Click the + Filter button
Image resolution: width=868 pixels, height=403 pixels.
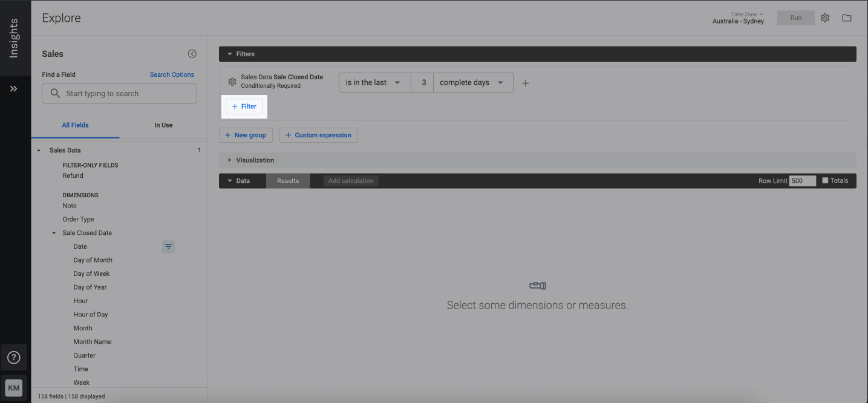tap(244, 106)
